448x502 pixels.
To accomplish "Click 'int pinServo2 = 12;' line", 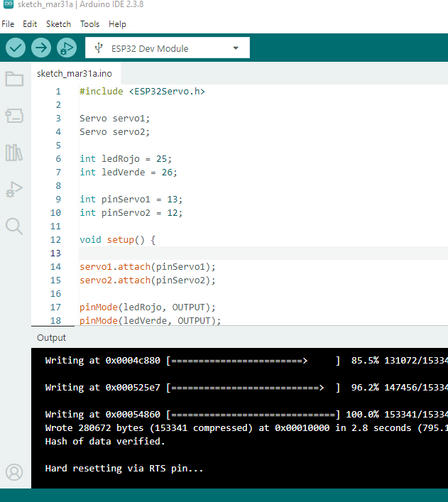I will 131,213.
